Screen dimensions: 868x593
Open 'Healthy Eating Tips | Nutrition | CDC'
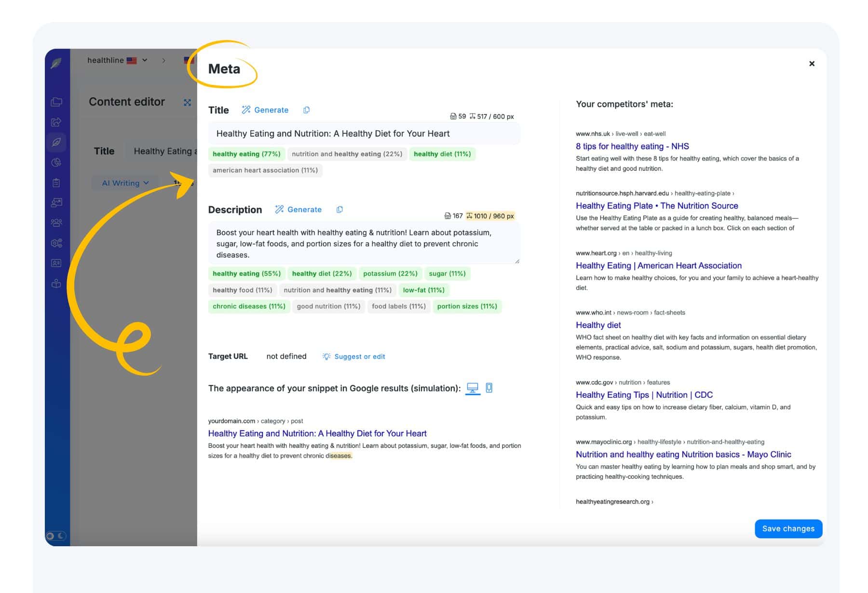644,395
